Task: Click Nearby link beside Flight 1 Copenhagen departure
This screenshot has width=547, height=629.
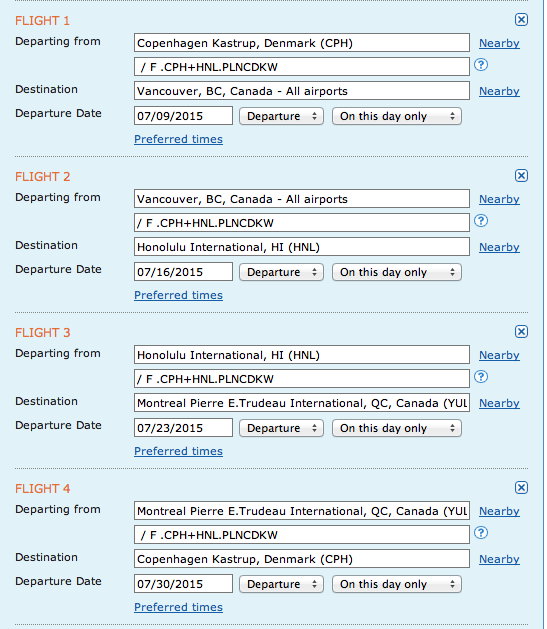Action: coord(499,43)
